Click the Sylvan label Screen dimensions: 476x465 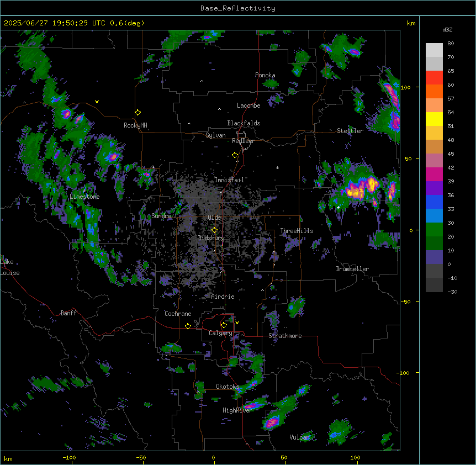pos(215,135)
